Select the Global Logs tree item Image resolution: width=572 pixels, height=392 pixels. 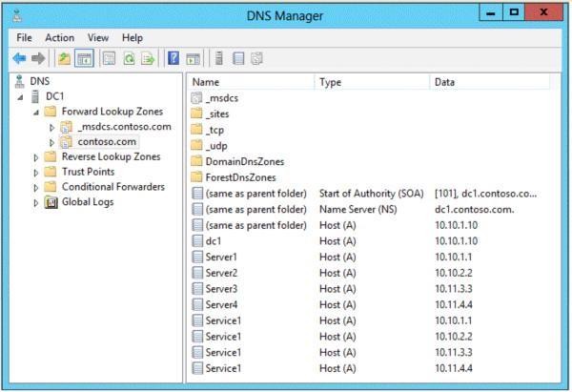(x=88, y=202)
